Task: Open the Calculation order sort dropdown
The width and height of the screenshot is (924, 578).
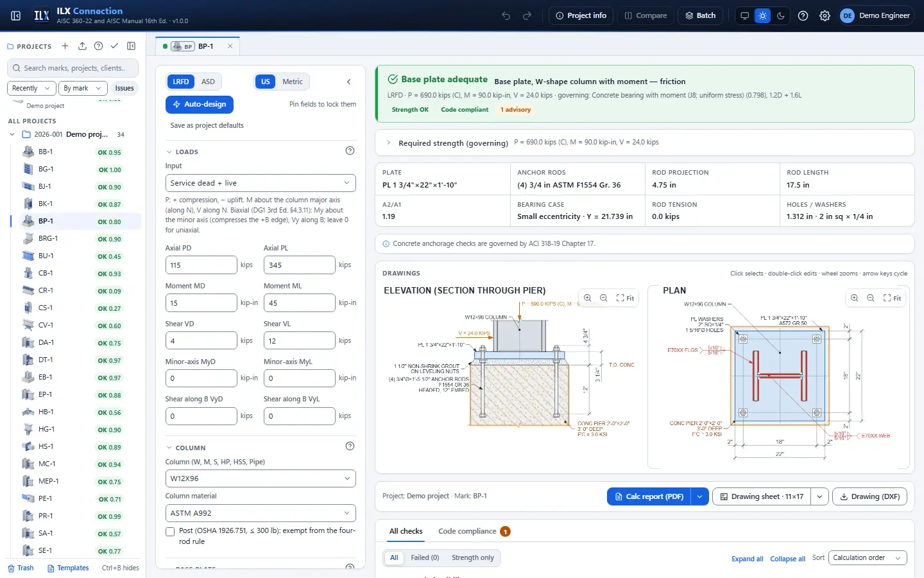Action: point(868,558)
